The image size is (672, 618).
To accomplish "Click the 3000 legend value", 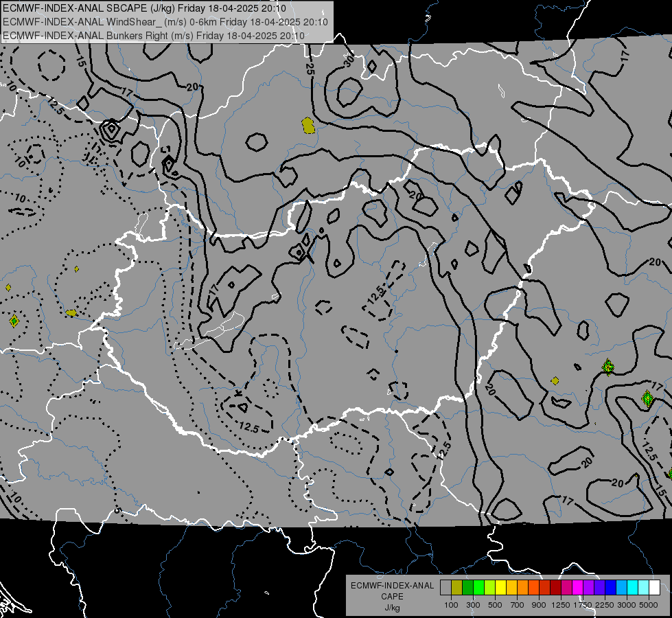I will (627, 605).
